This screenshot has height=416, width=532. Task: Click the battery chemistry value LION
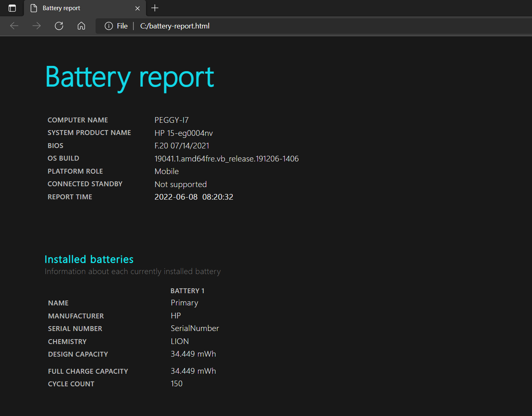179,342
